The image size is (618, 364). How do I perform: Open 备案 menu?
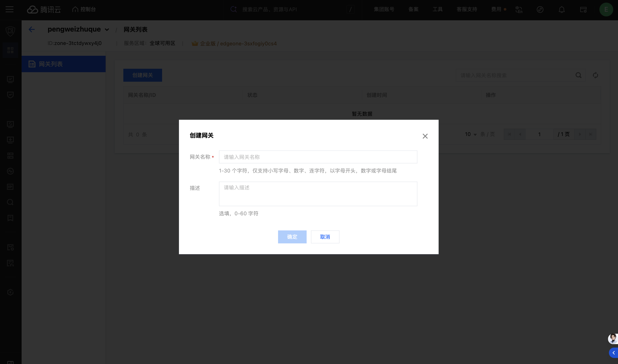[x=414, y=9]
